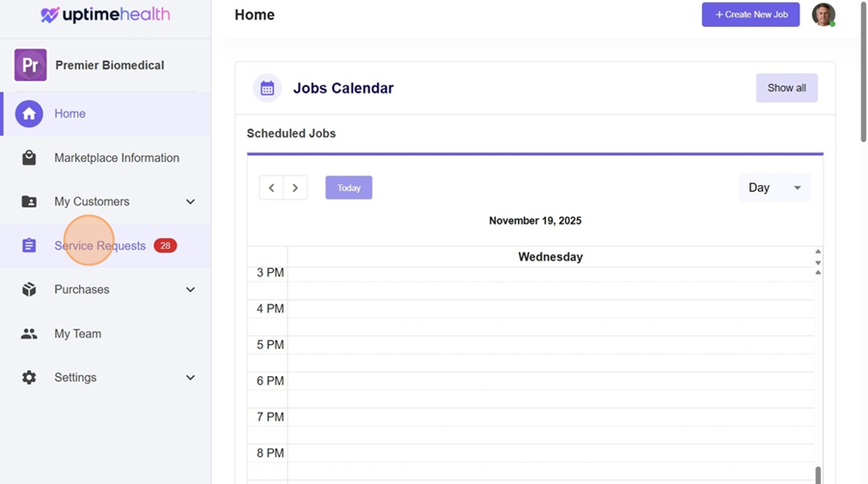
Task: Click the My Team people icon
Action: 29,334
